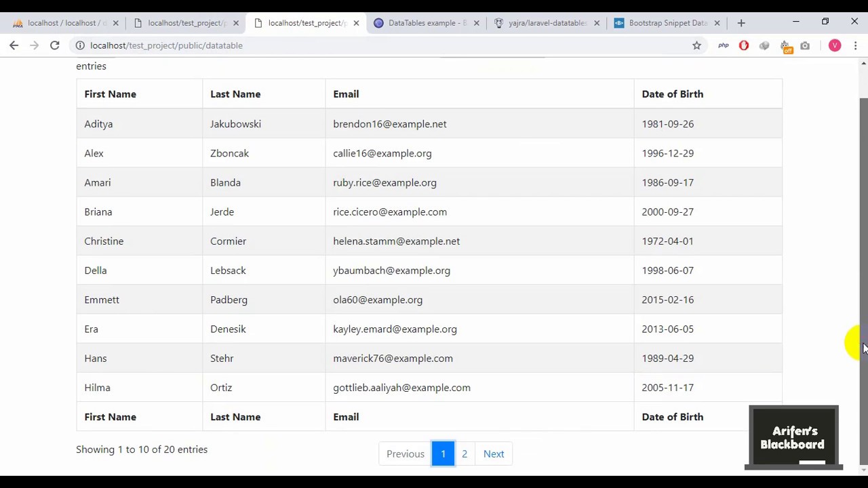Close the Bootstrap Snippet Data tab
Viewport: 868px width, 488px height.
pyautogui.click(x=717, y=23)
